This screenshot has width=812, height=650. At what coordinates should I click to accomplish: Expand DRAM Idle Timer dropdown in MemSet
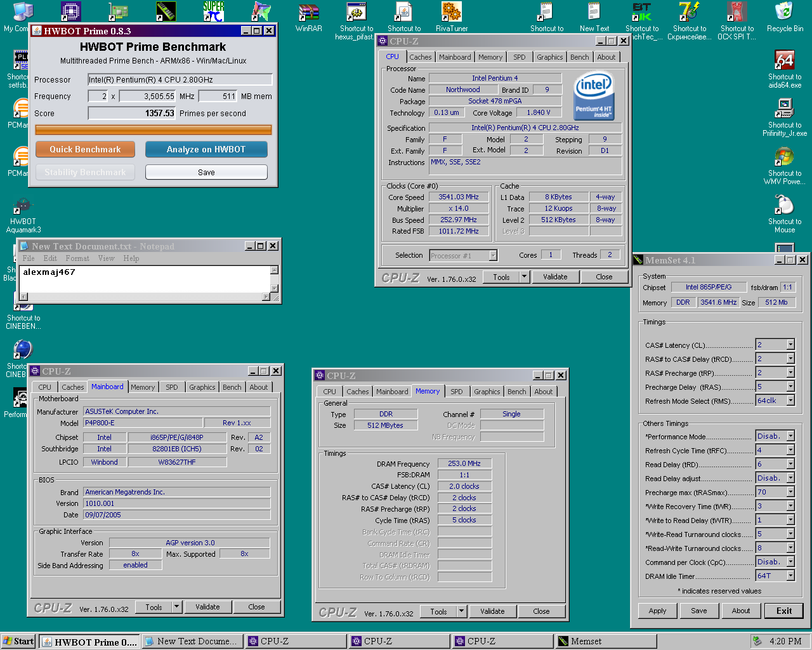coord(790,576)
